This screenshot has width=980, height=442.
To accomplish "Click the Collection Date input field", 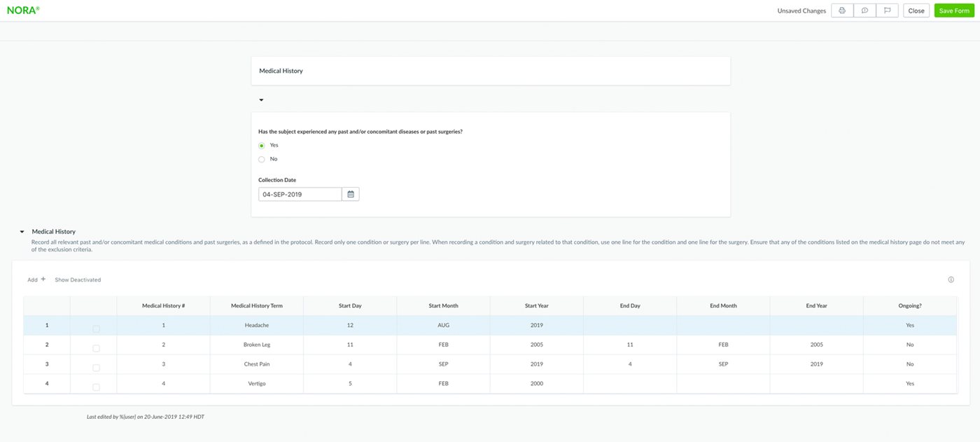I will tap(300, 194).
